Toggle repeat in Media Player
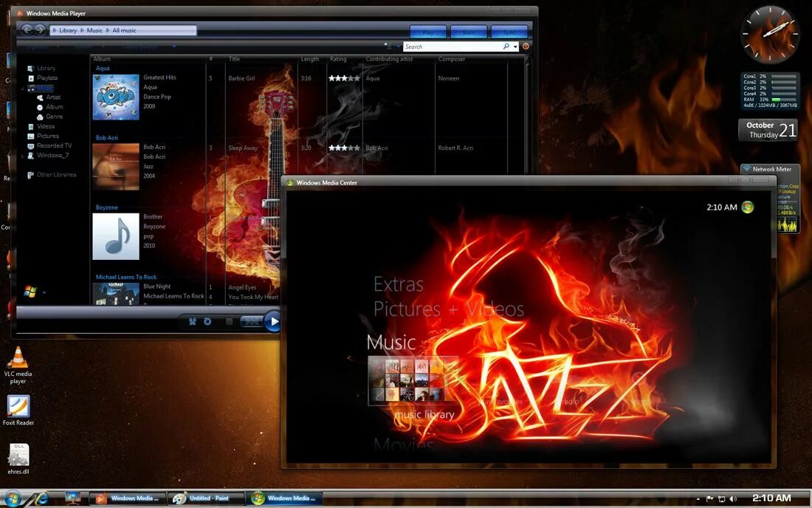This screenshot has height=508, width=812. tap(207, 322)
